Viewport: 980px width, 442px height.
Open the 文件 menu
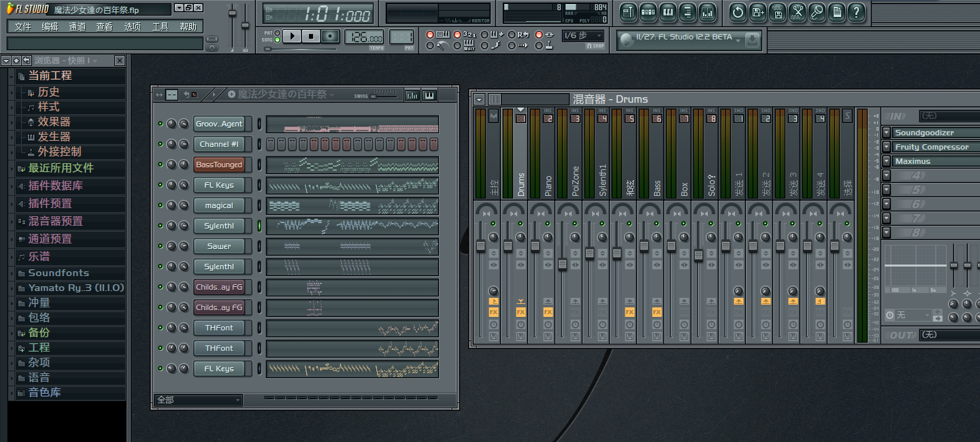(22, 27)
